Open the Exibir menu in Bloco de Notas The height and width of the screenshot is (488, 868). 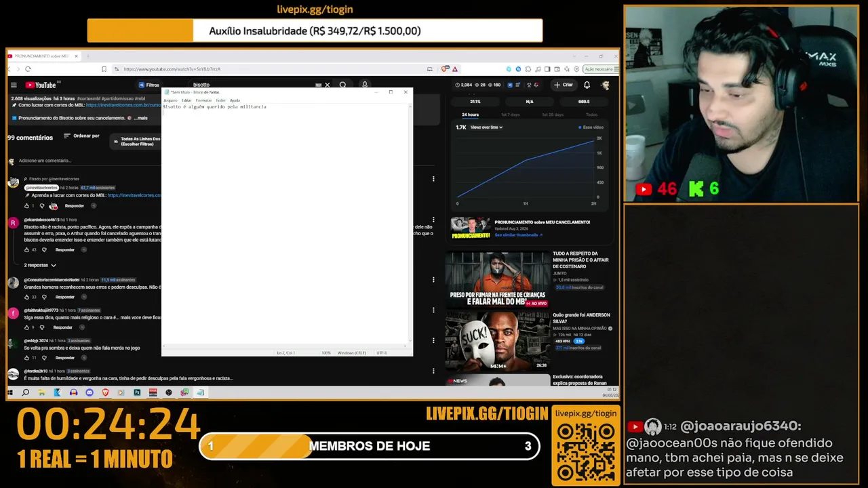[x=221, y=100]
